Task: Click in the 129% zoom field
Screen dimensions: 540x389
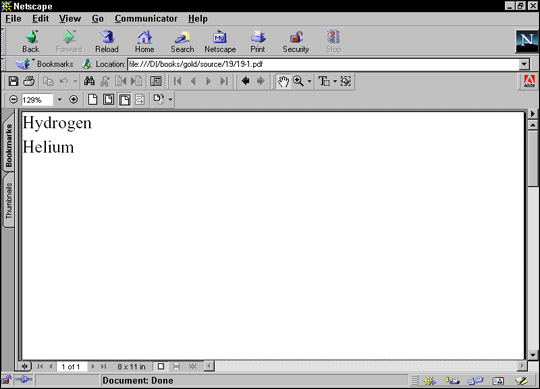Action: 37,100
